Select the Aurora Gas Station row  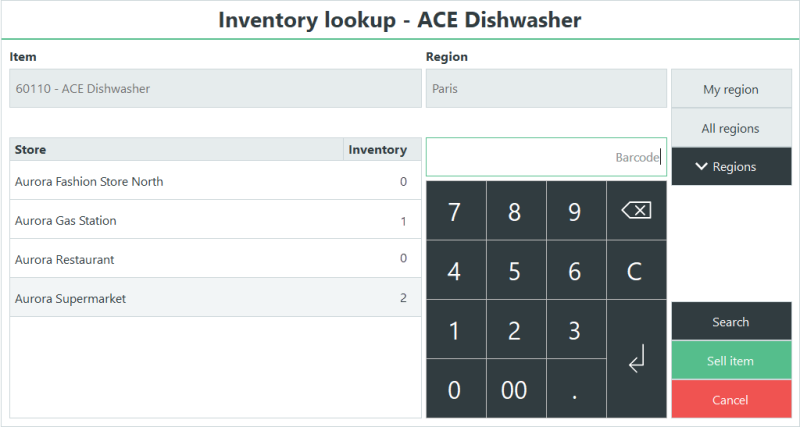215,220
